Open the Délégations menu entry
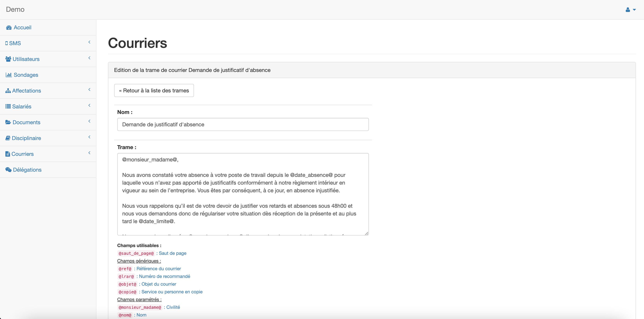This screenshot has height=319, width=644. pyautogui.click(x=48, y=170)
